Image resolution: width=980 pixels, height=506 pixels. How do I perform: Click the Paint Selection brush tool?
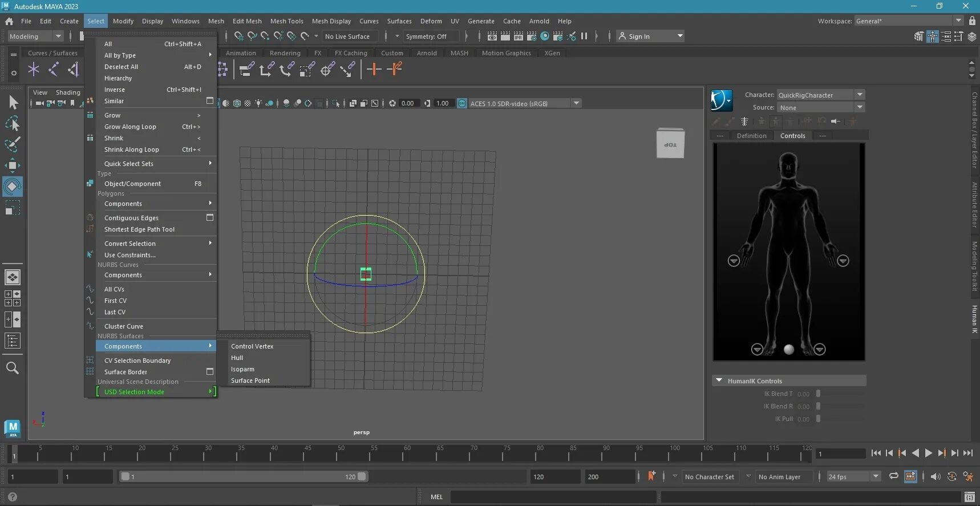coord(13,145)
